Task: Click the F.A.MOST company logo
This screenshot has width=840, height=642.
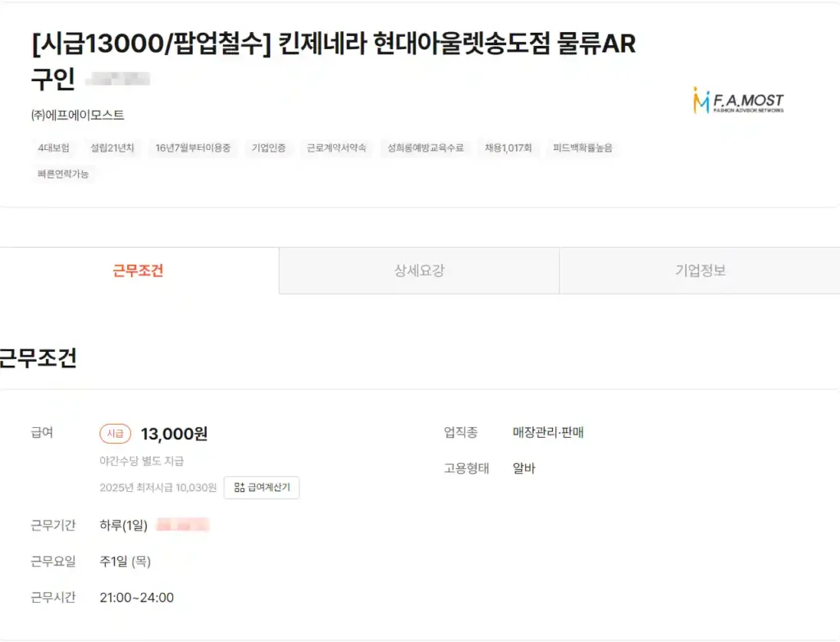Action: click(737, 100)
